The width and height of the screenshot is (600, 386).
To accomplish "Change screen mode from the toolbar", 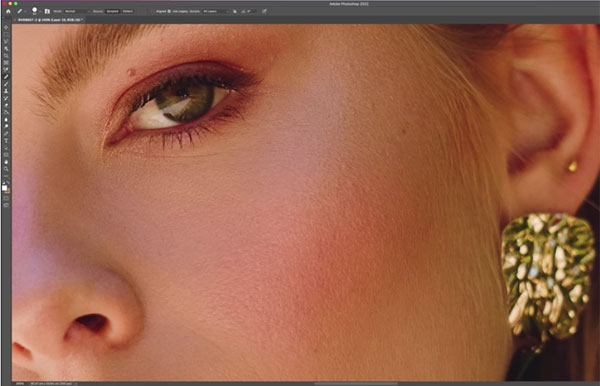I will 6,205.
